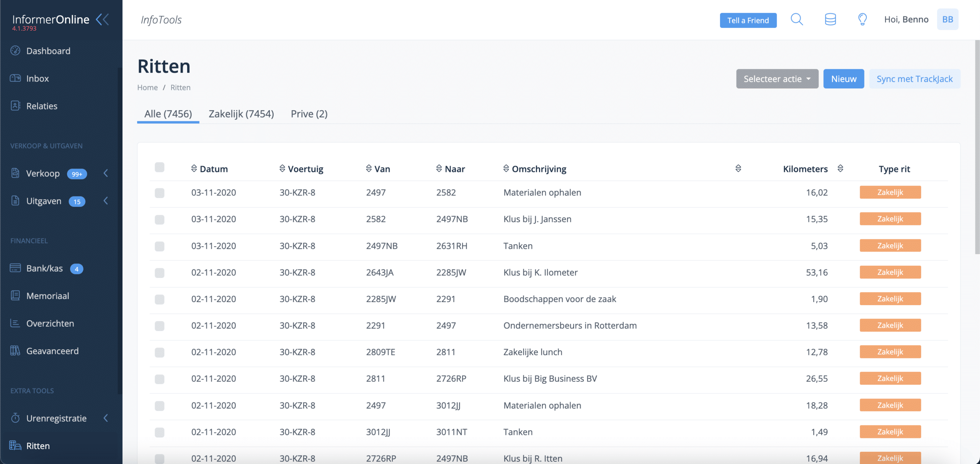Open Dashboard from sidebar icon

(x=15, y=51)
